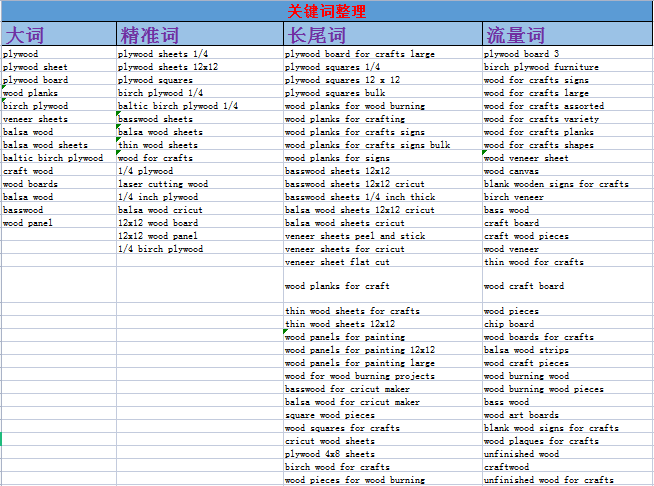This screenshot has height=486, width=654.
Task: Click cell 'basswood sheets 12x12 cricut'
Action: (383, 184)
